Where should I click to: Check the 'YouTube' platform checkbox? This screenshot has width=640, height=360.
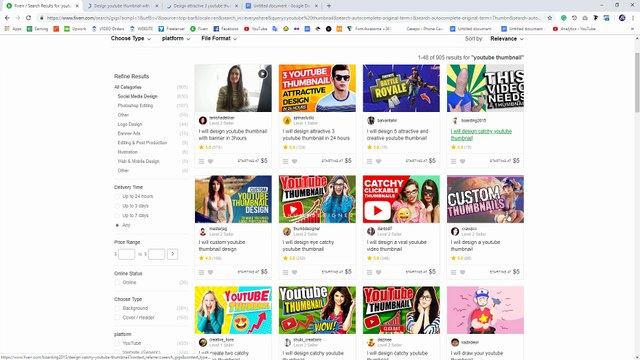(x=117, y=343)
